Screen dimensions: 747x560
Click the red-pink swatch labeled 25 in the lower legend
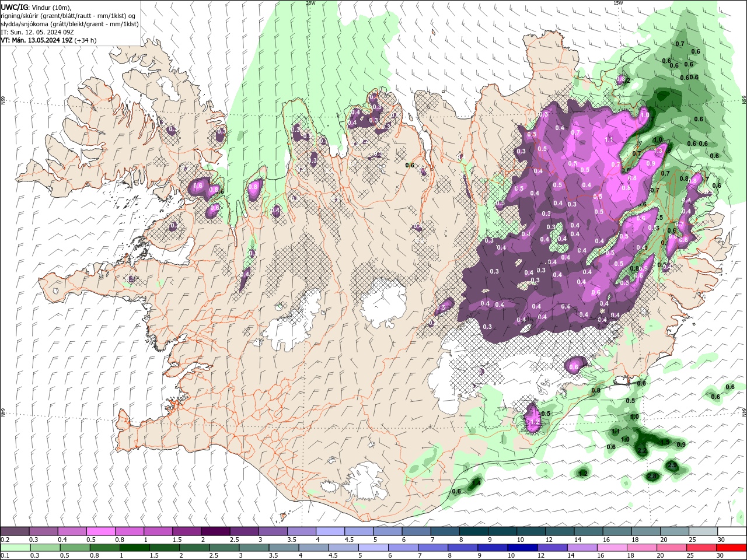[x=701, y=548]
